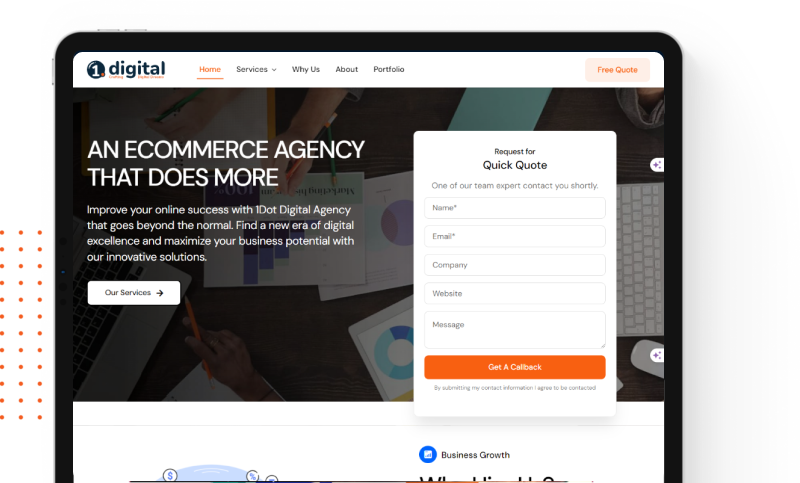Image resolution: width=800 pixels, height=483 pixels.
Task: Select the Company input field
Action: click(515, 265)
